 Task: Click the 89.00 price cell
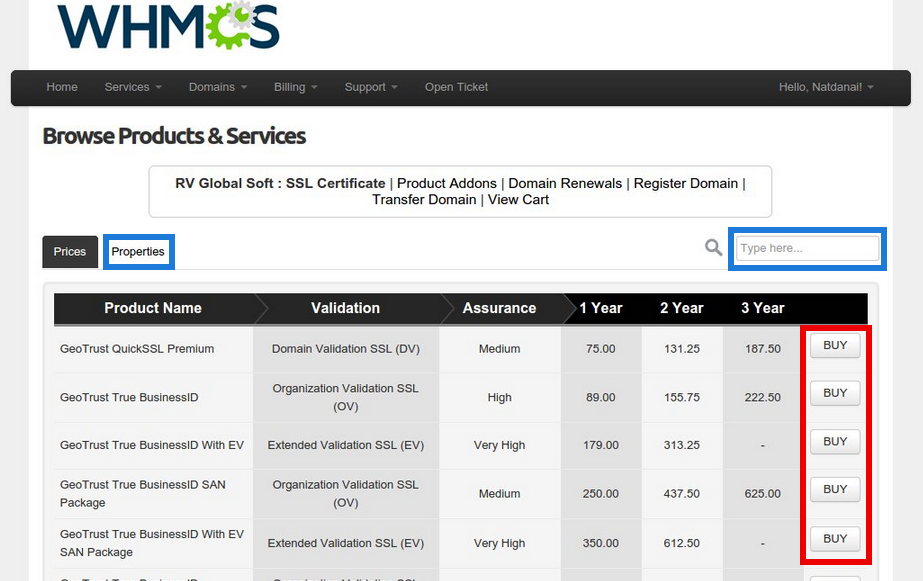(600, 398)
